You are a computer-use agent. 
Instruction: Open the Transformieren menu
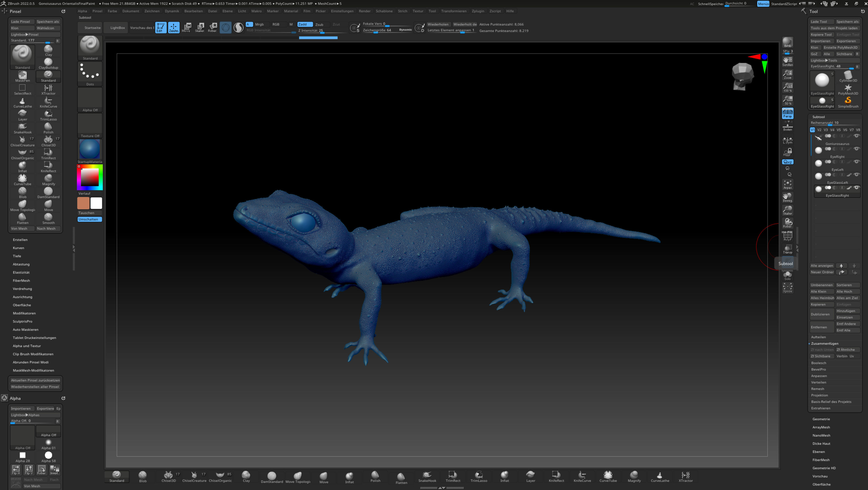tap(454, 11)
